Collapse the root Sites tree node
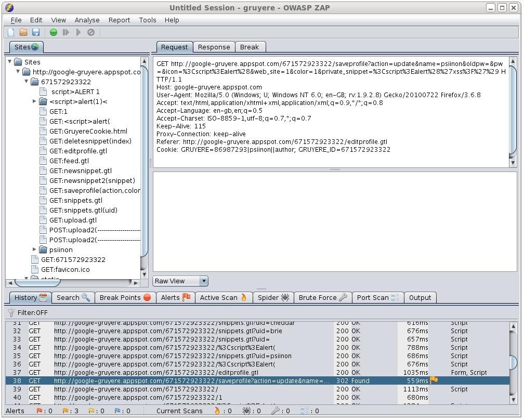 click(10, 62)
